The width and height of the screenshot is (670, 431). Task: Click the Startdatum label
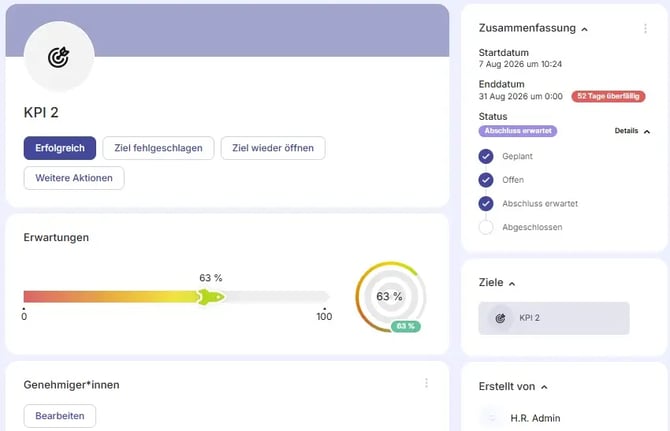(x=503, y=53)
